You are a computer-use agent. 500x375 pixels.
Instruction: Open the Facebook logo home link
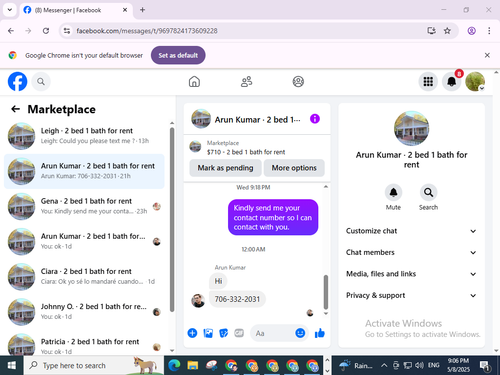coord(17,81)
